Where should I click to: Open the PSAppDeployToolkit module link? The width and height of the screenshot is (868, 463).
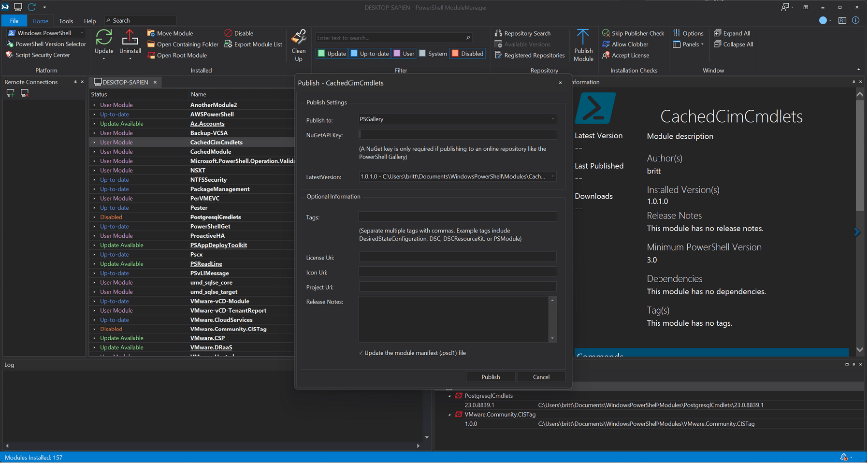(x=218, y=246)
